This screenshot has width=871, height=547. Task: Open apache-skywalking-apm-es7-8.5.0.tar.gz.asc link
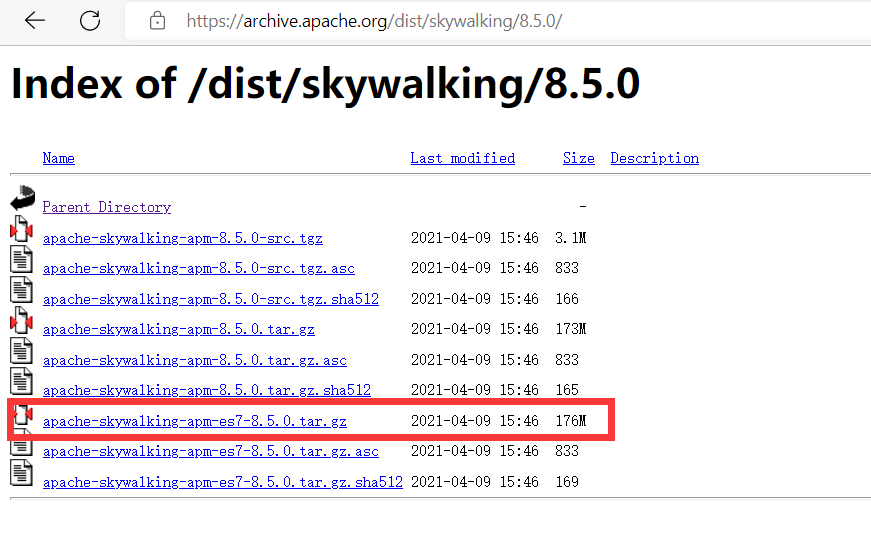210,451
